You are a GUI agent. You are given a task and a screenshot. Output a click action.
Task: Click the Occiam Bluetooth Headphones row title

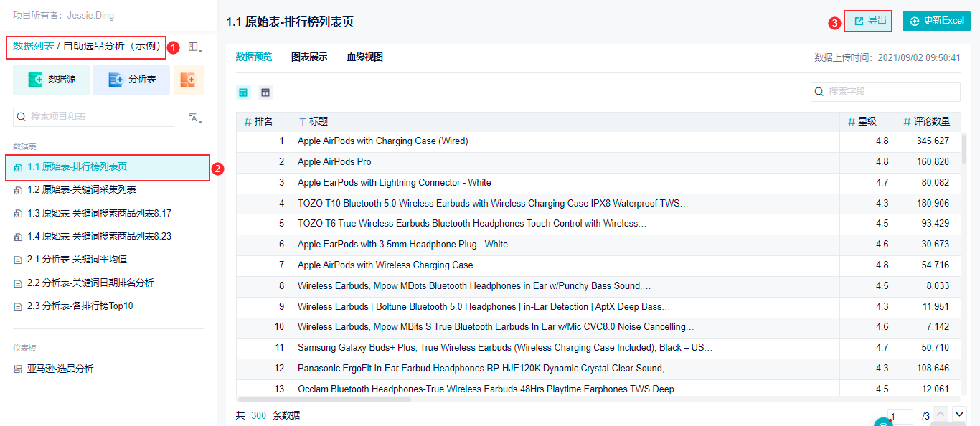pos(490,389)
